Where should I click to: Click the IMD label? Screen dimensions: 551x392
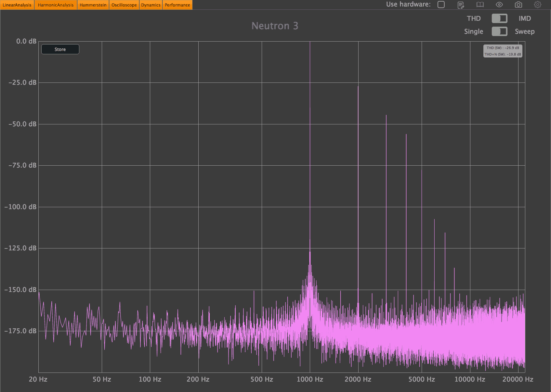(525, 19)
